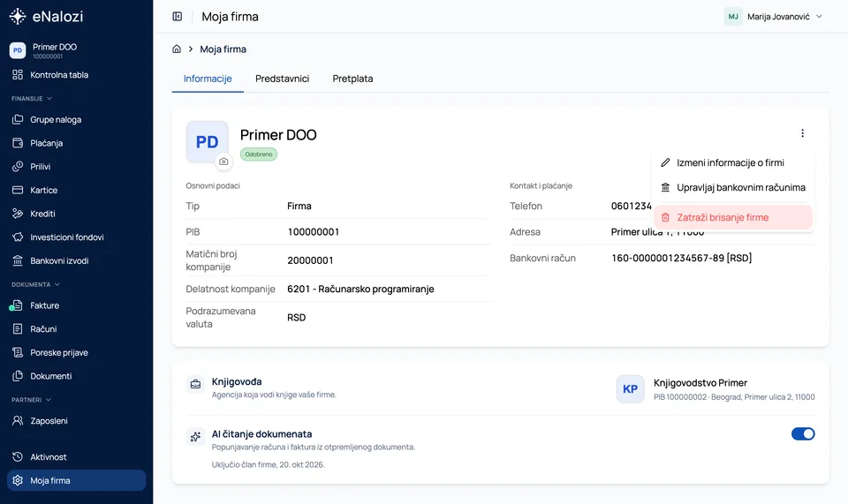Viewport: 848px width, 504px height.
Task: Click Matični broj value 20000001
Action: point(310,260)
